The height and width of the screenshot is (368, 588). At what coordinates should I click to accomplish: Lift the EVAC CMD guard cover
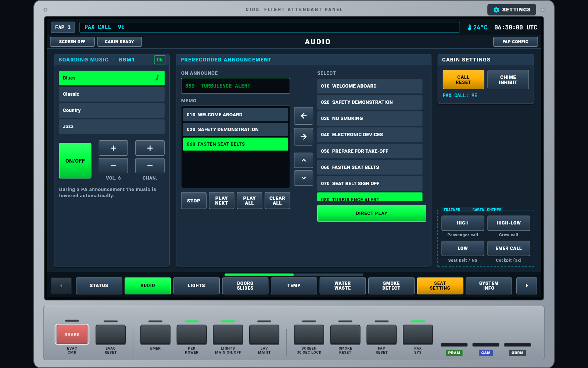click(72, 335)
